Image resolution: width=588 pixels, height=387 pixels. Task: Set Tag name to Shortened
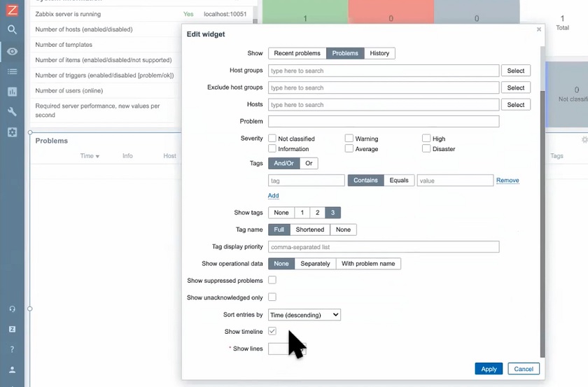(309, 230)
